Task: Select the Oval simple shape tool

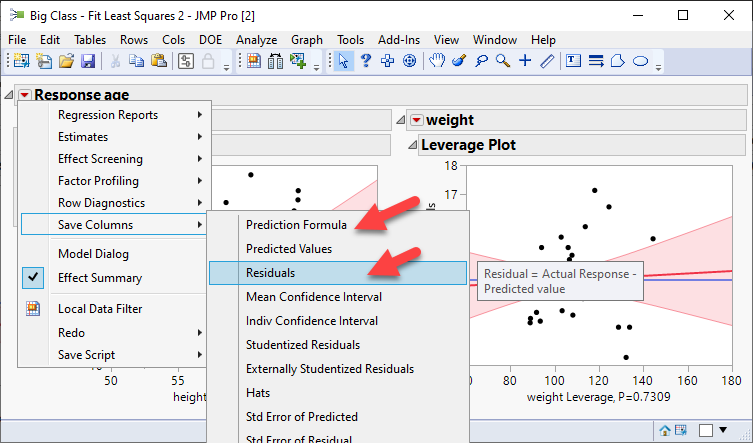Action: (x=641, y=61)
